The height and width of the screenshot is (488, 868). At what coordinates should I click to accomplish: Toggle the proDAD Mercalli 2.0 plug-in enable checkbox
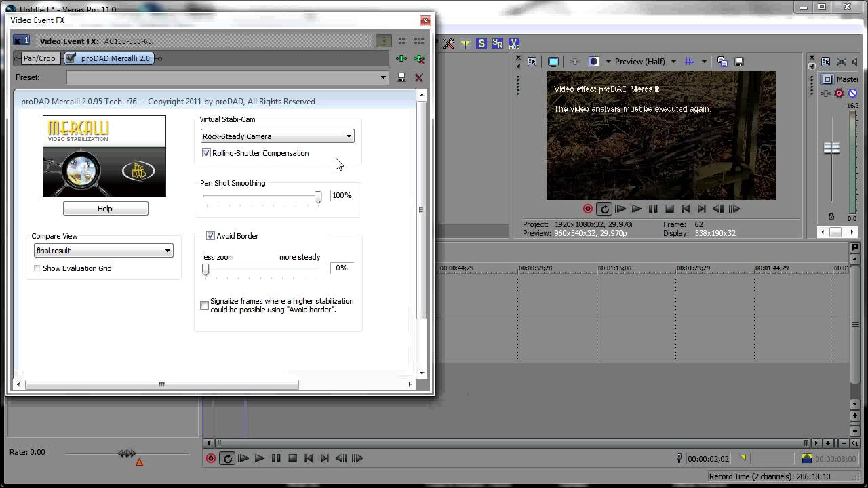[x=71, y=58]
